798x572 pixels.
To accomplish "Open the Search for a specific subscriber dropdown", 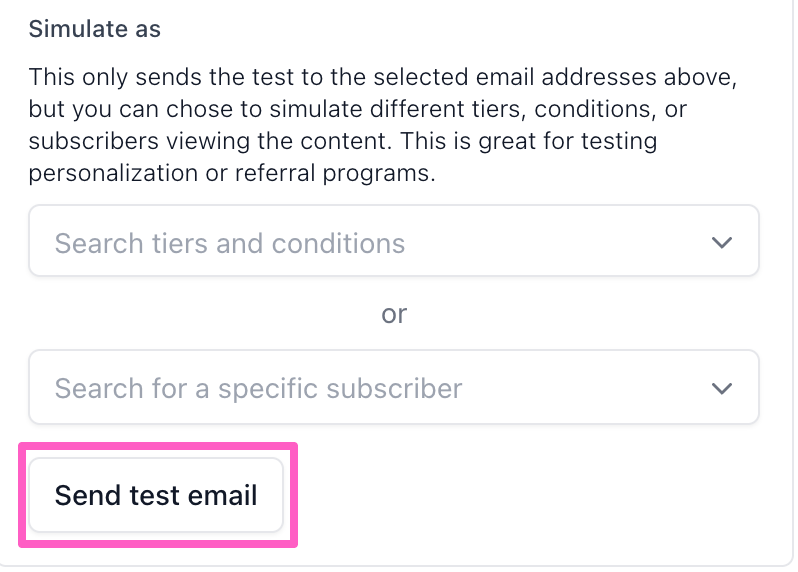I will coord(394,387).
